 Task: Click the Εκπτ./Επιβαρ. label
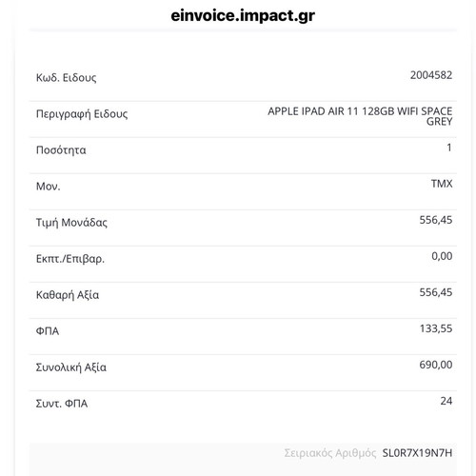[x=70, y=259]
